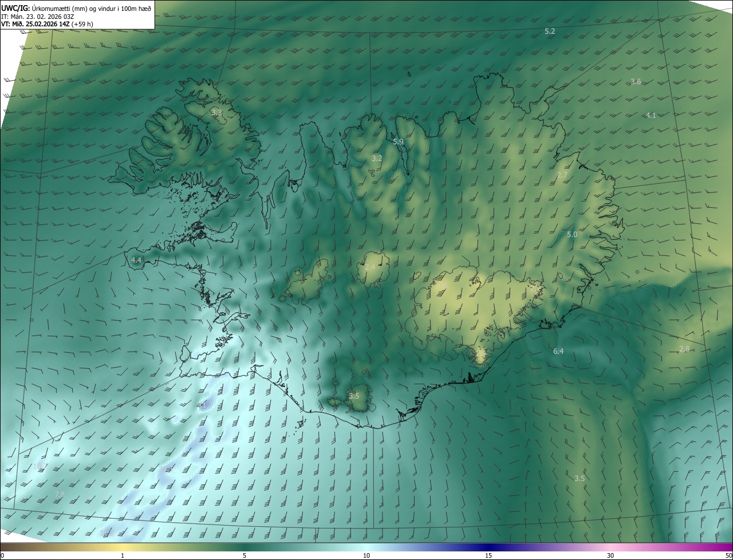
Task: Click the '5.0' value label in the east
Action: pyautogui.click(x=572, y=235)
